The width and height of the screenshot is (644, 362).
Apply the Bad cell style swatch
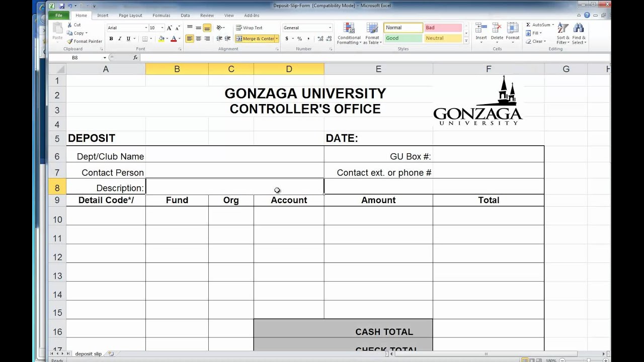[x=443, y=28]
